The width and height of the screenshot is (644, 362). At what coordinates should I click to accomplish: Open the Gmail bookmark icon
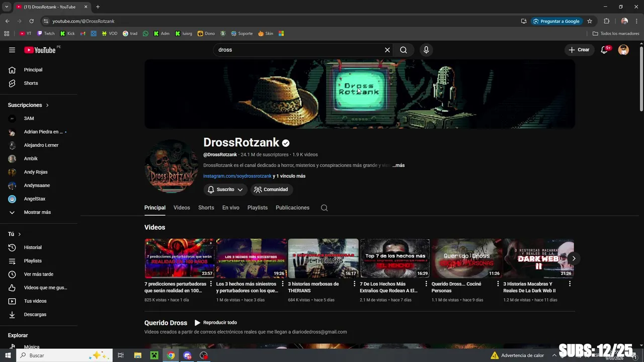83,34
